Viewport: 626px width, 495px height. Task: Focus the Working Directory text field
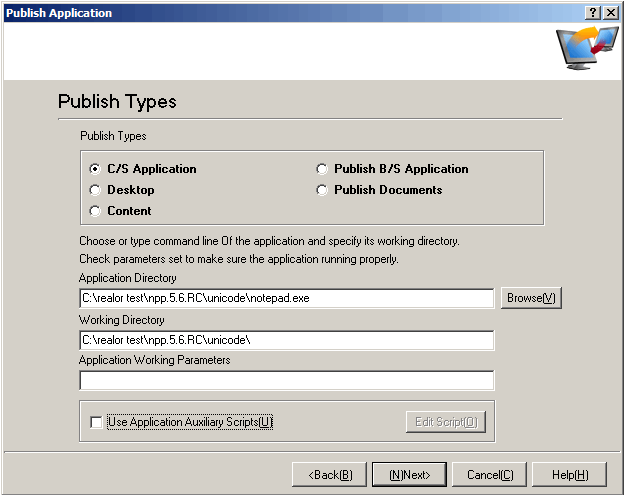click(x=286, y=340)
